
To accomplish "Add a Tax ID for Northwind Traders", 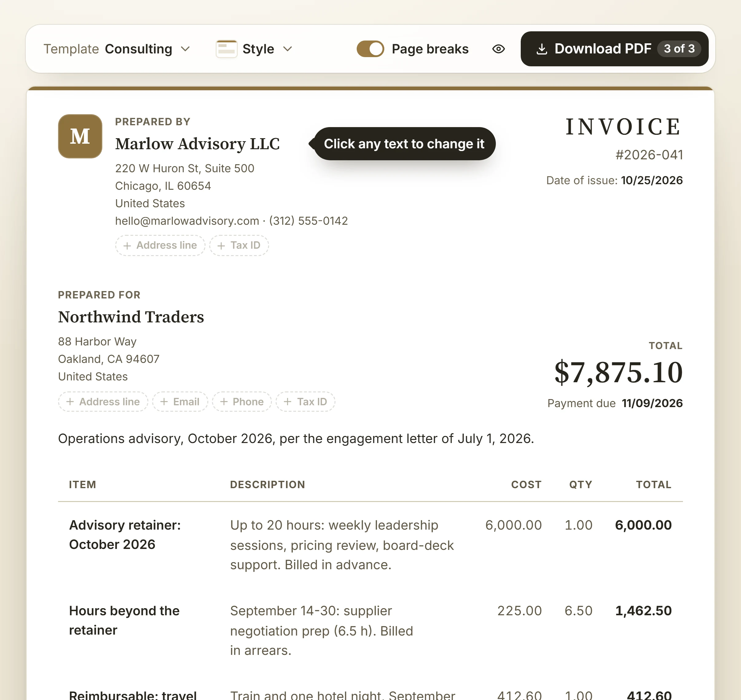I will pyautogui.click(x=305, y=402).
